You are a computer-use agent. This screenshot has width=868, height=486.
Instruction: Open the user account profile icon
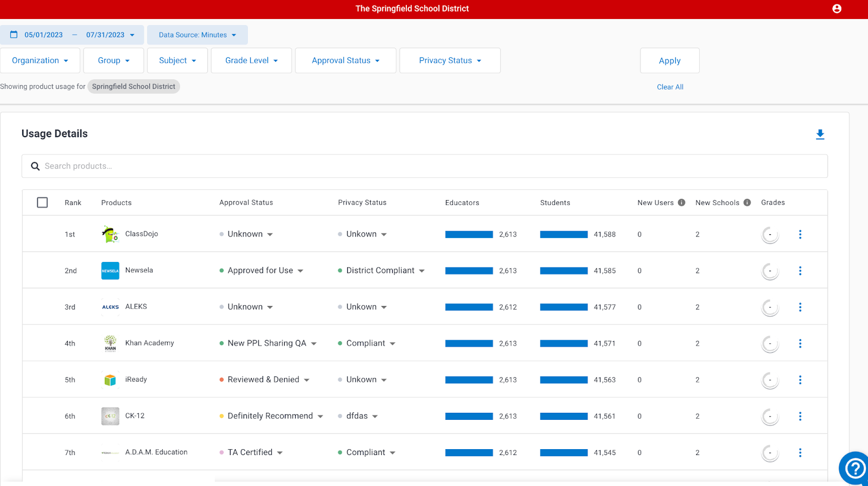[x=837, y=9]
